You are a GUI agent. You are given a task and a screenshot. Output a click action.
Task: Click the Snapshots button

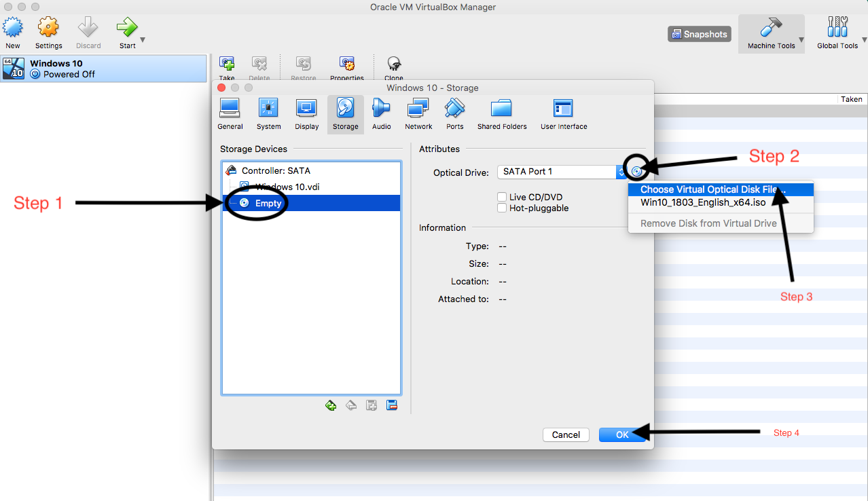(699, 34)
